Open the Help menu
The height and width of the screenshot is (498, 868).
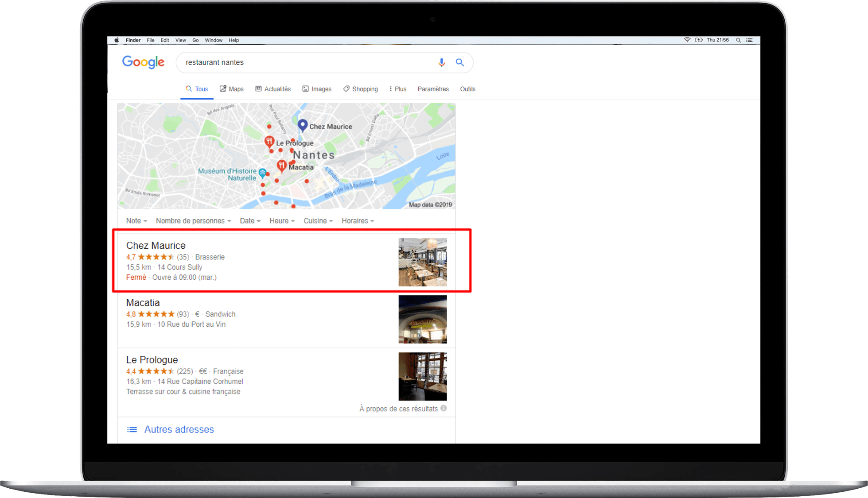coord(234,40)
